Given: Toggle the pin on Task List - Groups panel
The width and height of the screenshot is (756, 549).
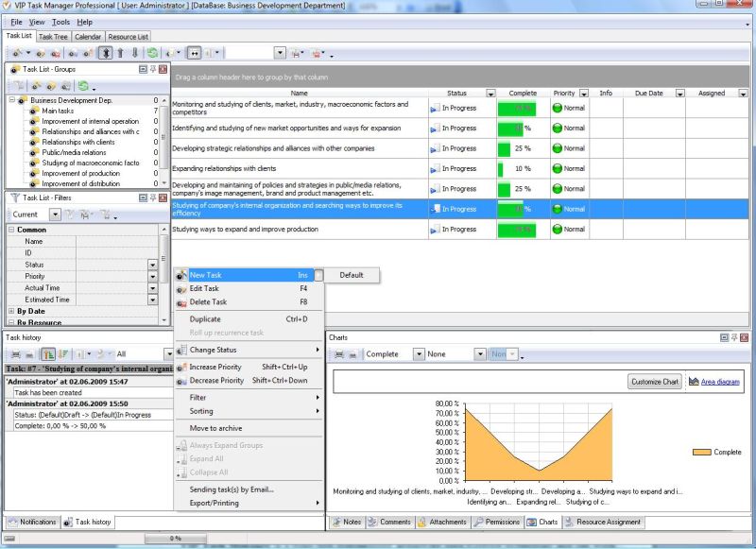Looking at the screenshot, I should coord(151,70).
